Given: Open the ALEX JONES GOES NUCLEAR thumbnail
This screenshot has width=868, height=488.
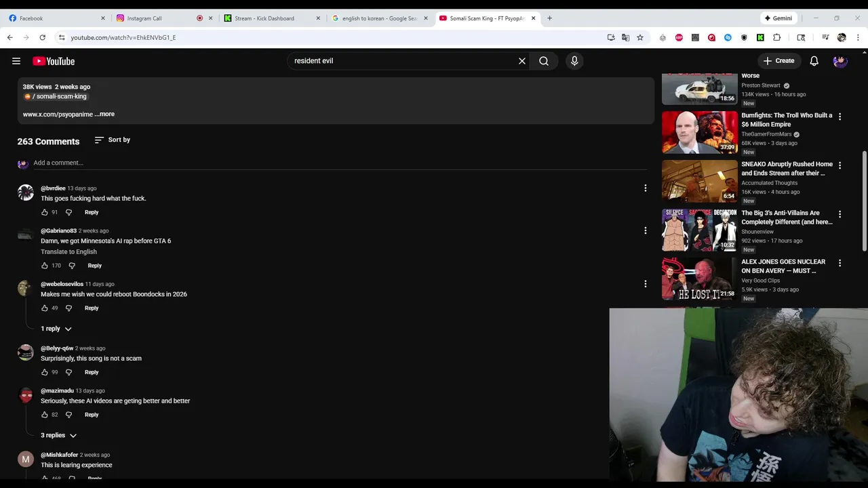Looking at the screenshot, I should [x=699, y=279].
